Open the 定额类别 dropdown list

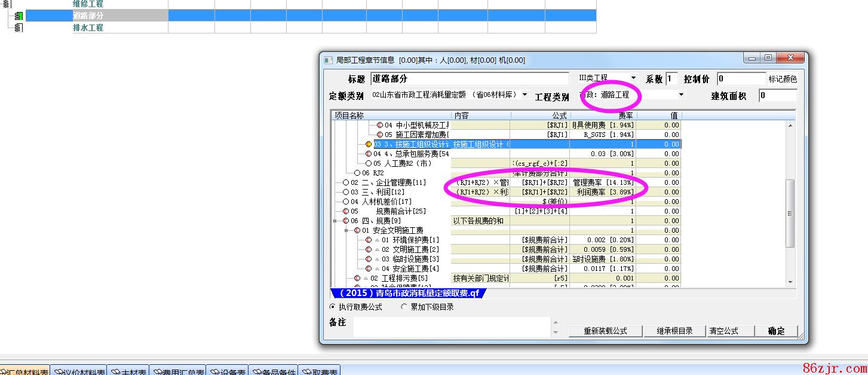pyautogui.click(x=525, y=94)
